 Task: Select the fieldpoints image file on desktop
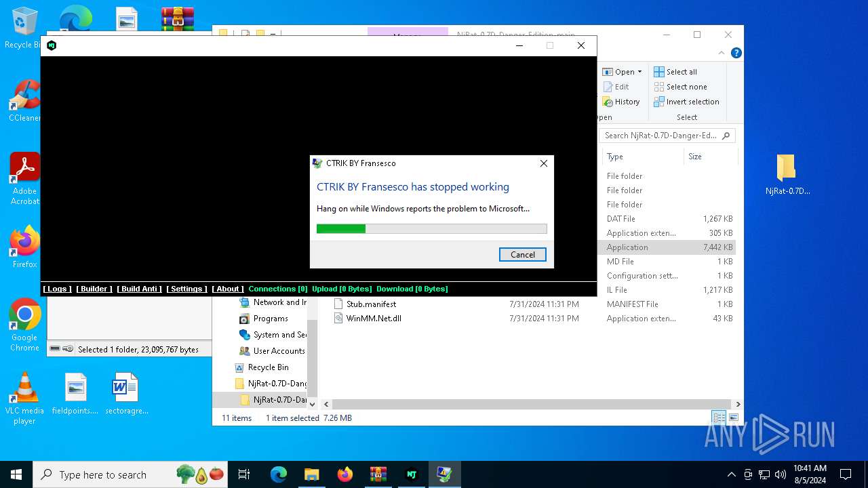[75, 394]
